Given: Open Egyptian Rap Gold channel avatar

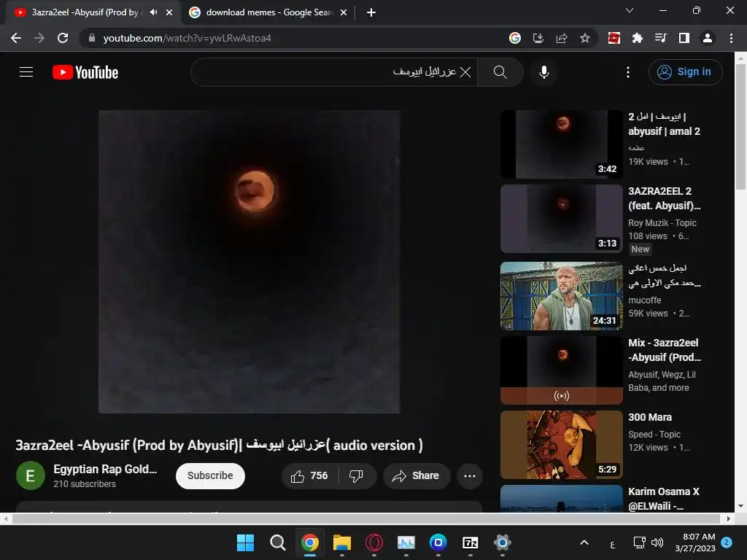Looking at the screenshot, I should [x=31, y=475].
